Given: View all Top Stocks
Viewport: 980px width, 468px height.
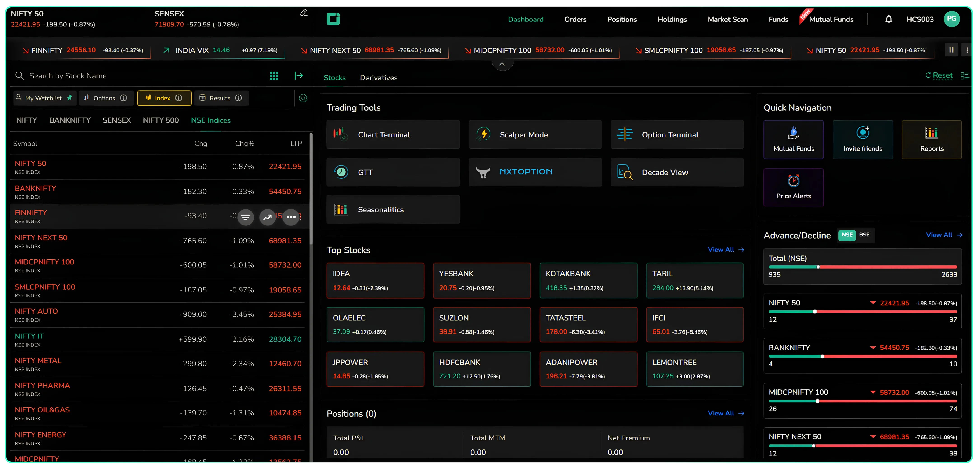Looking at the screenshot, I should tap(726, 250).
